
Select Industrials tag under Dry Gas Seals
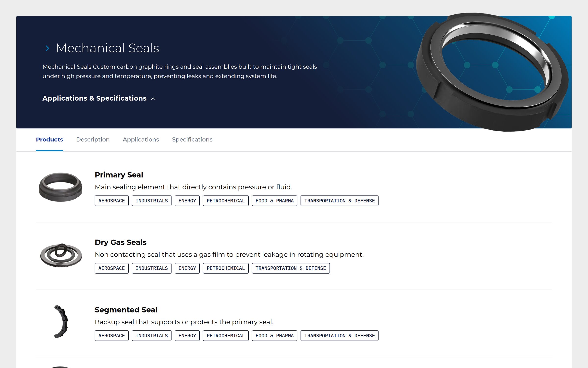click(x=152, y=268)
